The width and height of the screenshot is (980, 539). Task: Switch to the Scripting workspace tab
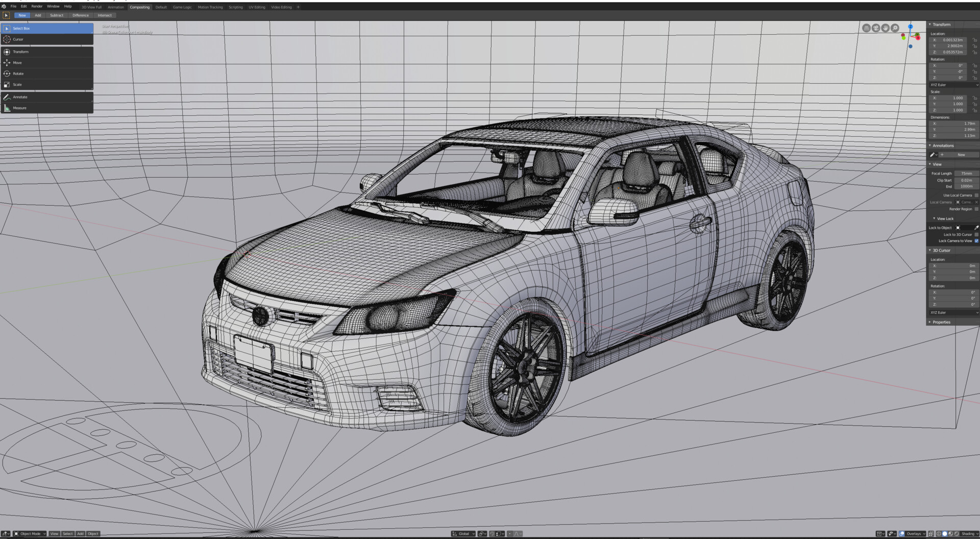point(236,7)
